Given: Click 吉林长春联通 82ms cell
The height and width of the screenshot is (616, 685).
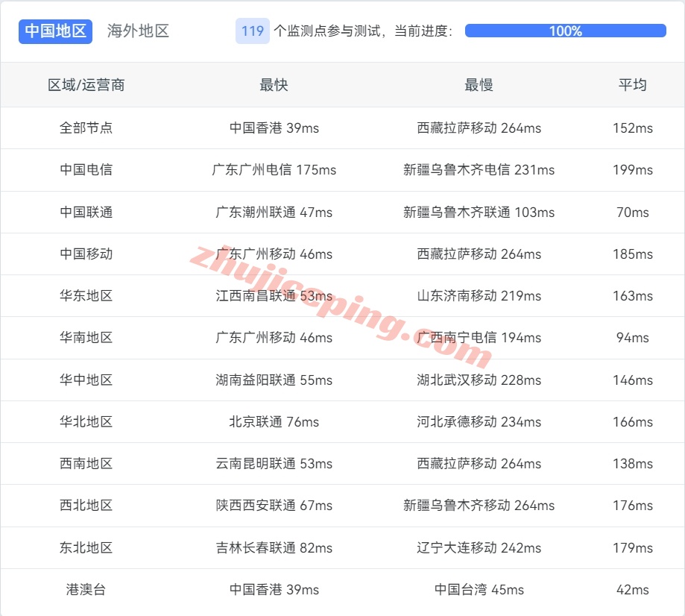Looking at the screenshot, I should pyautogui.click(x=274, y=548).
